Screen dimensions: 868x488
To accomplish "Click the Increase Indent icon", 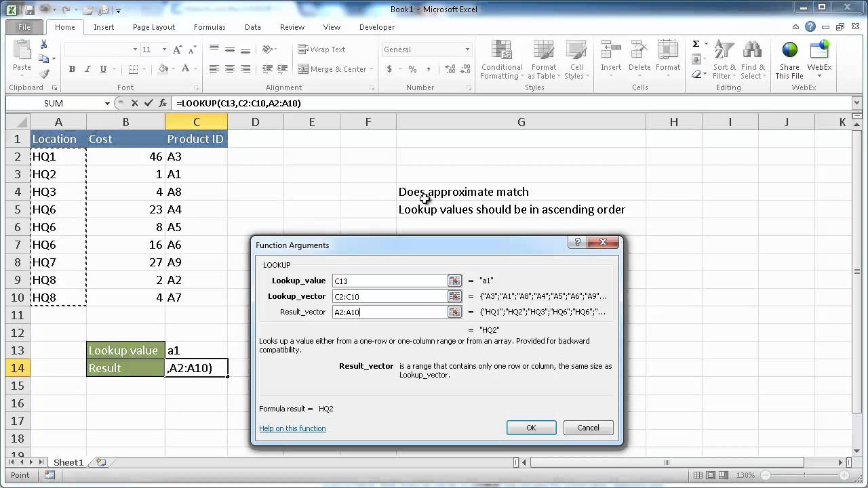I will tap(282, 69).
